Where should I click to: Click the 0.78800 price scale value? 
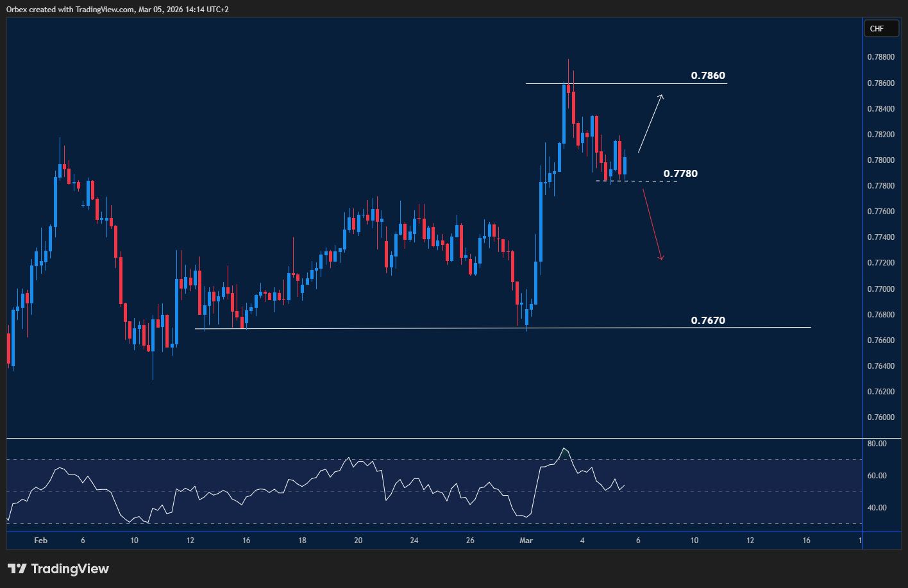882,56
